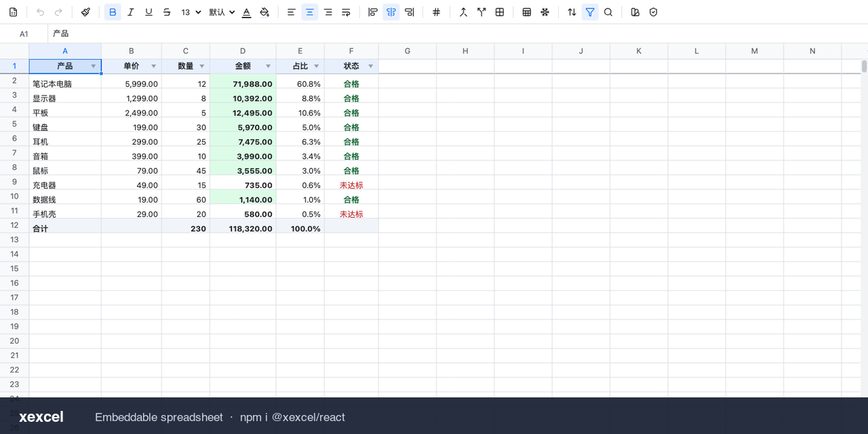
Task: Click the split cells arrow icon
Action: pos(481,12)
